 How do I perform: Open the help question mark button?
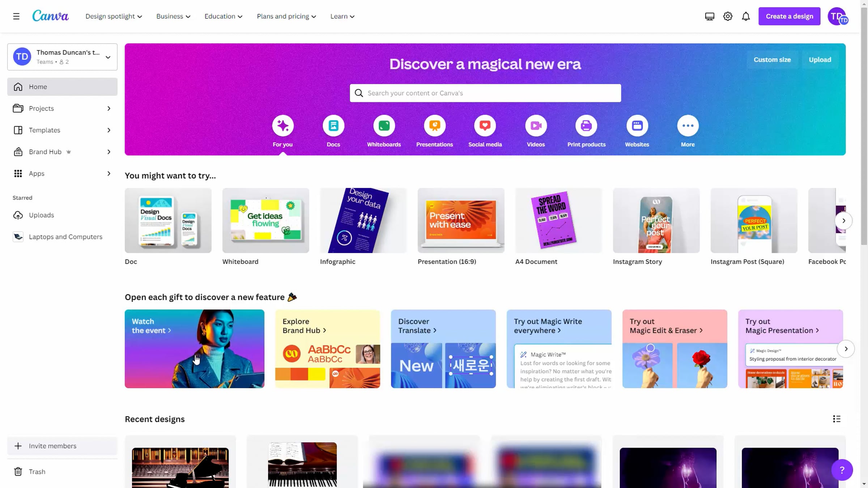(842, 470)
